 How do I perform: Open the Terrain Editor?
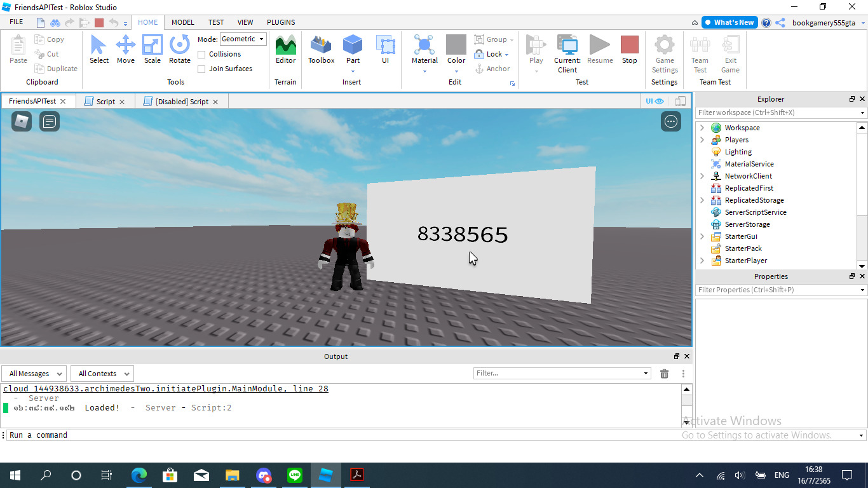click(x=285, y=50)
